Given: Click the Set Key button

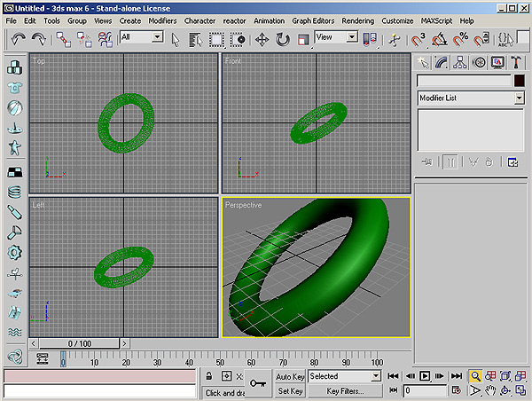Looking at the screenshot, I should (x=290, y=391).
